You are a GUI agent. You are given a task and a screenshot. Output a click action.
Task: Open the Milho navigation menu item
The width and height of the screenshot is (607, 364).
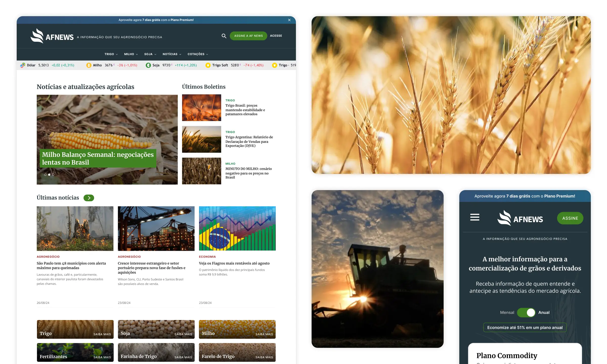point(131,54)
